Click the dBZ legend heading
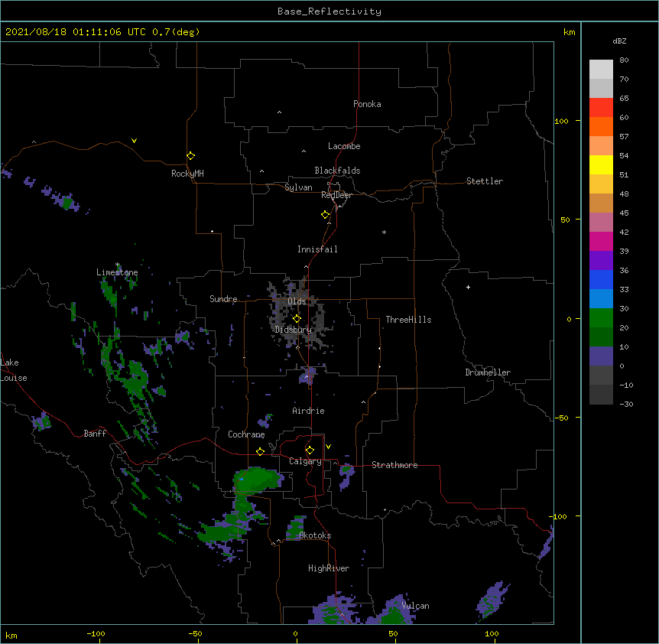The width and height of the screenshot is (659, 644). pyautogui.click(x=619, y=41)
